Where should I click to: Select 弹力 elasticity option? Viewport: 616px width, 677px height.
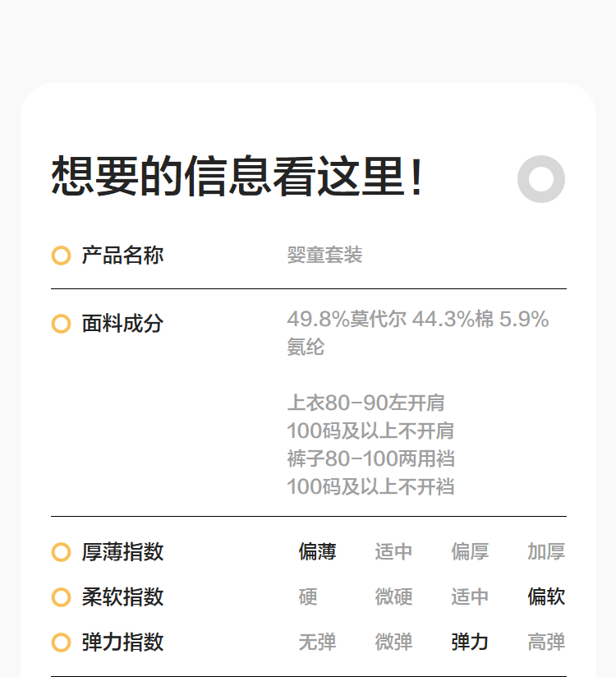click(470, 642)
